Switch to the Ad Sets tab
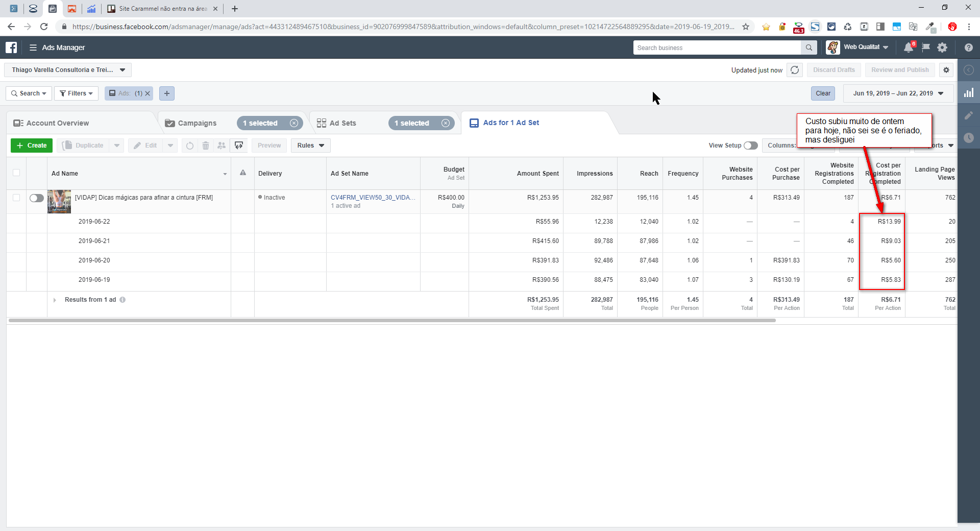 pyautogui.click(x=342, y=123)
